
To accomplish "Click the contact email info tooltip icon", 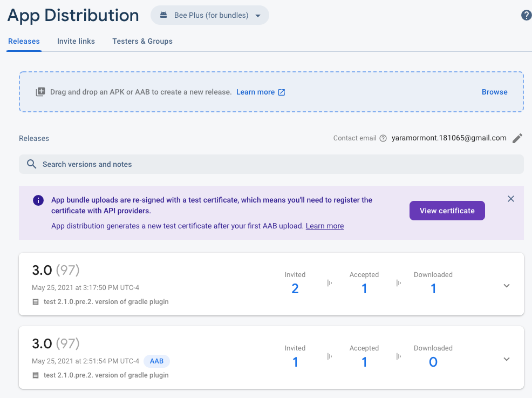I will click(x=383, y=138).
